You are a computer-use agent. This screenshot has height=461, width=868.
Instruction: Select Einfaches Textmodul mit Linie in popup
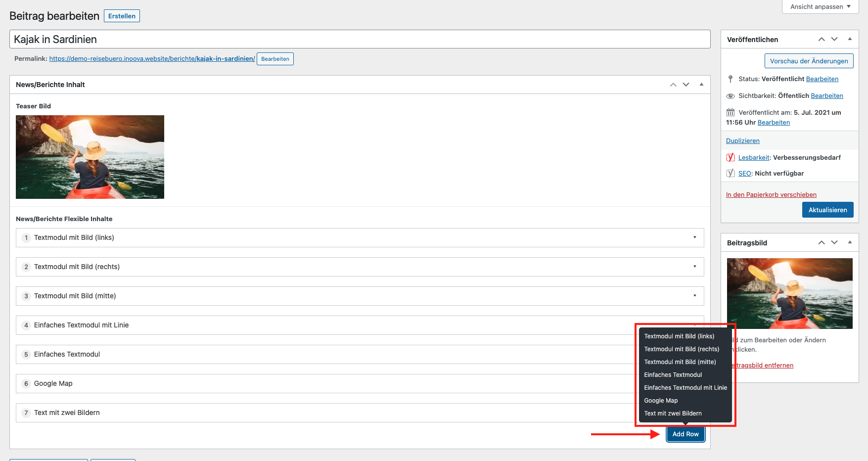[685, 388]
